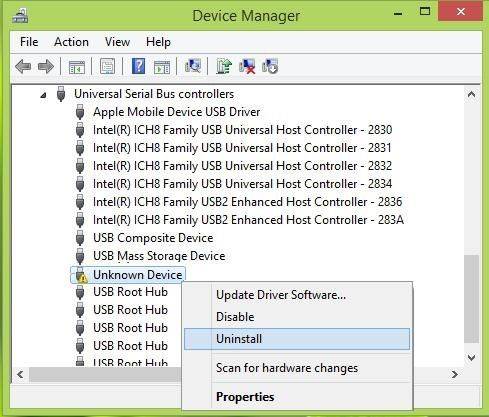Click the Uninstall toolbar icon with red X
489x417 pixels.
coord(247,66)
